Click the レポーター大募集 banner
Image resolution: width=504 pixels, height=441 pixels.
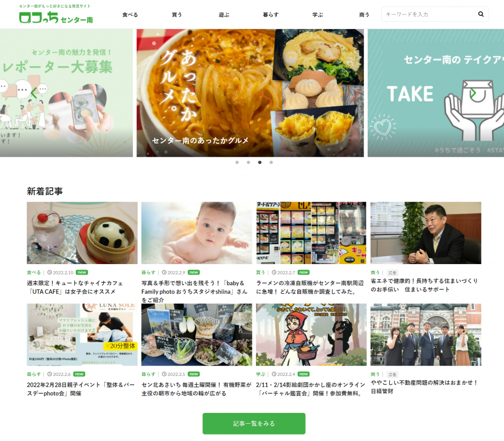(x=66, y=93)
